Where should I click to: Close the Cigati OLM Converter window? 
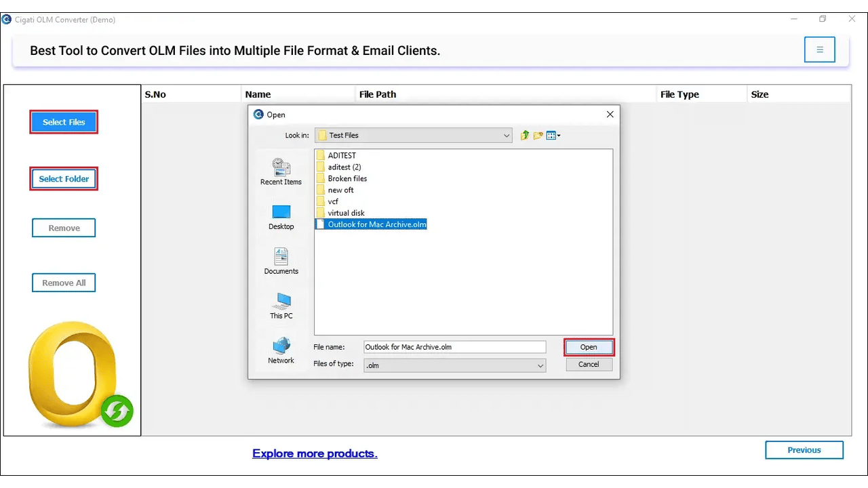(852, 19)
